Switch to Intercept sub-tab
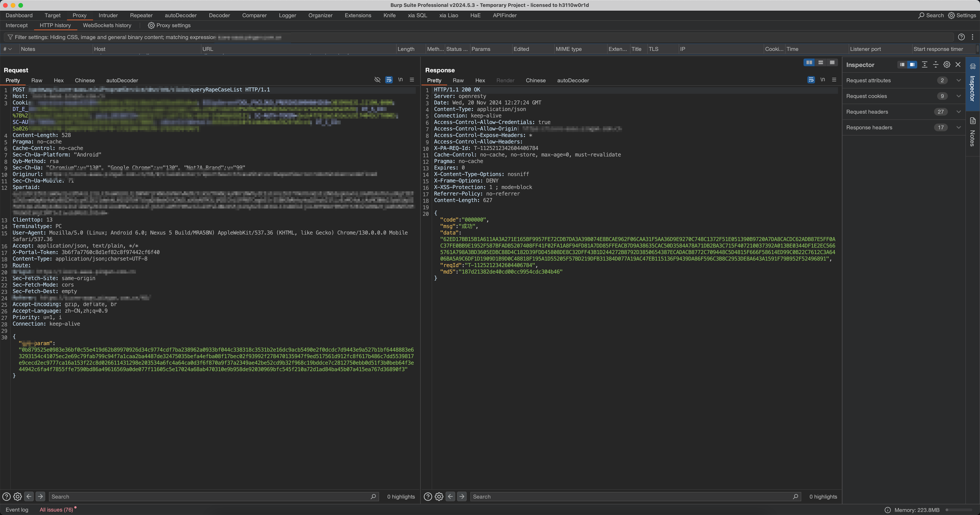The image size is (980, 515). click(17, 25)
